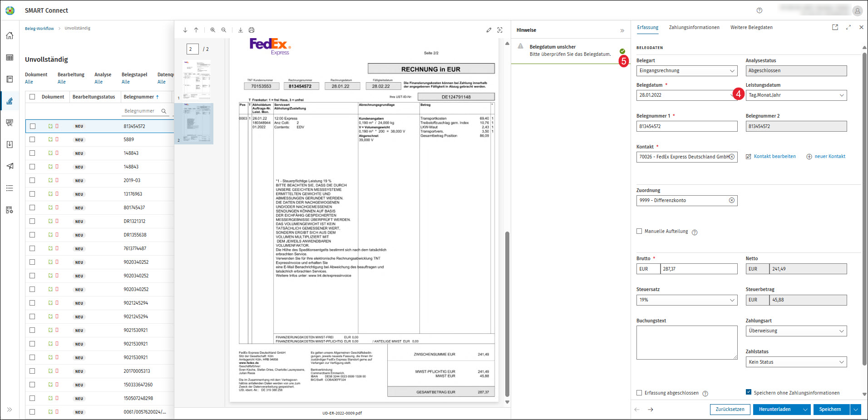The height and width of the screenshot is (420, 868).
Task: Enable Manuelle Aufteilung checkbox
Action: click(x=639, y=231)
